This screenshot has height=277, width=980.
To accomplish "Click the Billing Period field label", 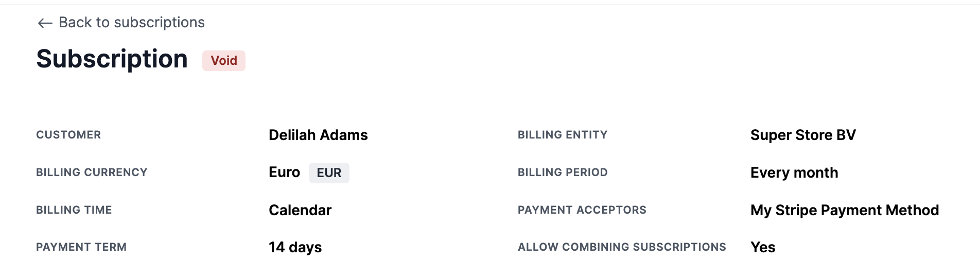I will [x=563, y=172].
